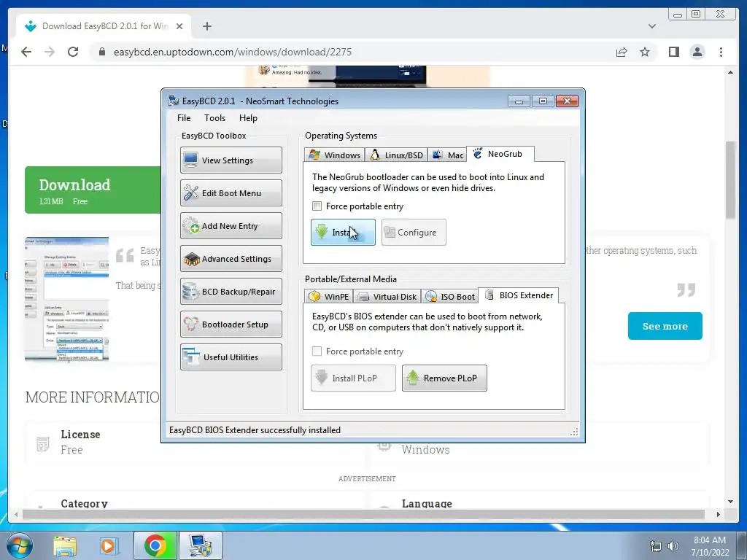Click the taskbar clock showing 8:04 AM

coord(710,546)
